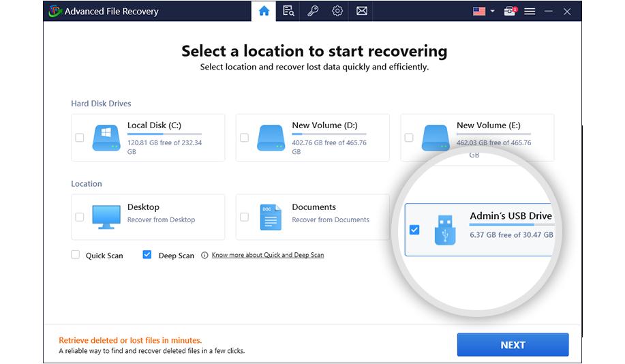Screen dimensions: 625x364
Task: Click the New Volume (E:) drive icon
Action: [436, 138]
